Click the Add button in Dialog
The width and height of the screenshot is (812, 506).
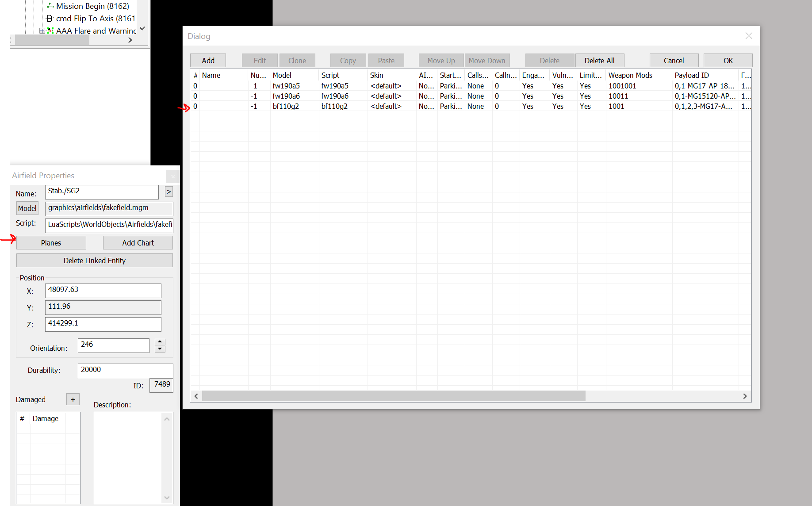coord(208,61)
